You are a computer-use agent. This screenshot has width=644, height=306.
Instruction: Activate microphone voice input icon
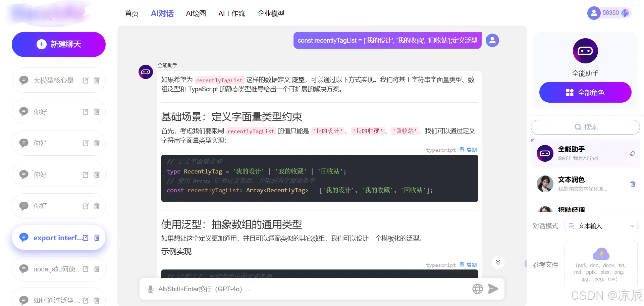151,289
